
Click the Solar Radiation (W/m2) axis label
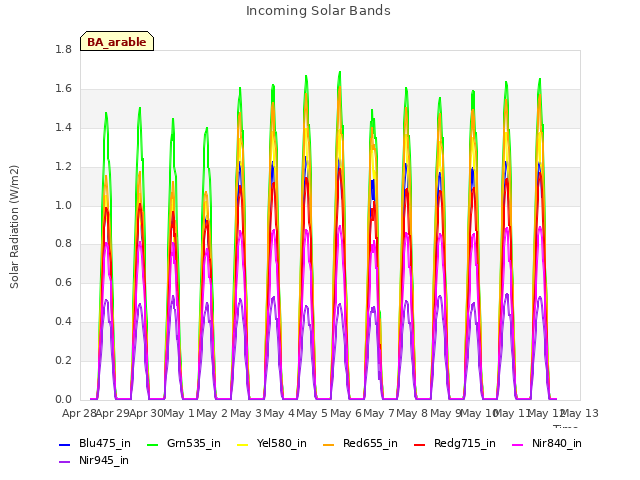[14, 227]
